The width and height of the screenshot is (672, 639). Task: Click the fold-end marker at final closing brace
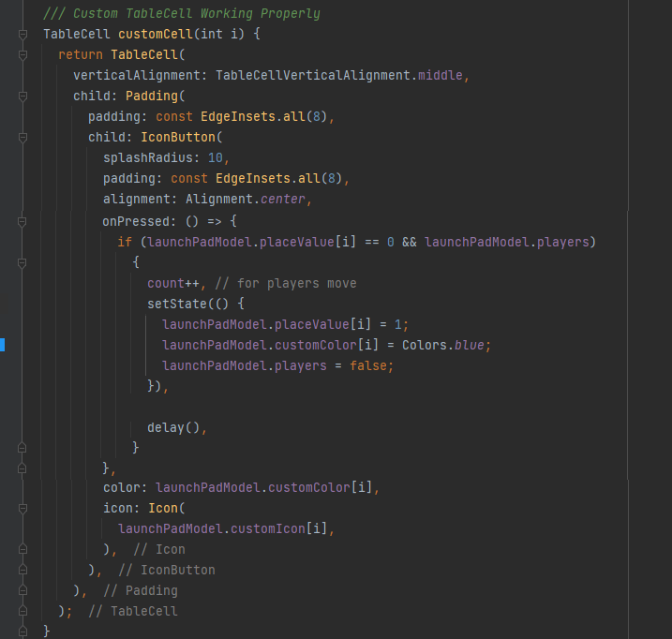[x=23, y=632]
